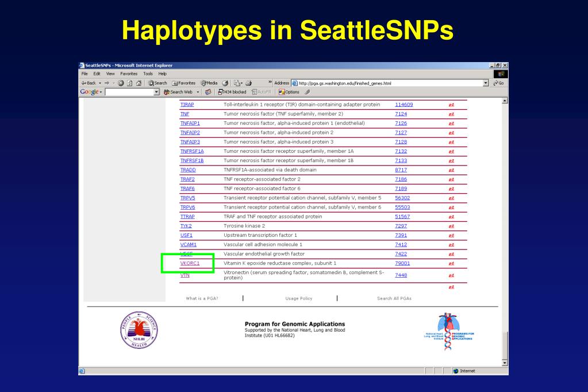The height and width of the screenshot is (392, 588).
Task: Show more toolbar buttons chevron
Action: [x=270, y=82]
